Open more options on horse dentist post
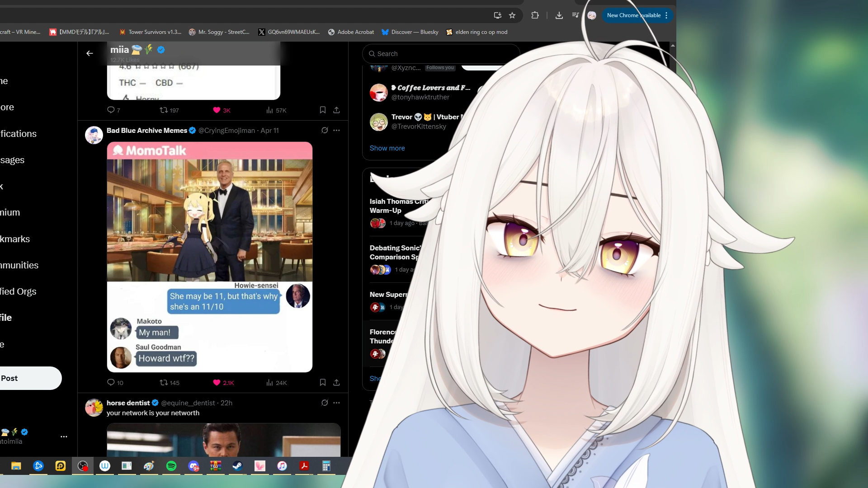 (x=336, y=403)
